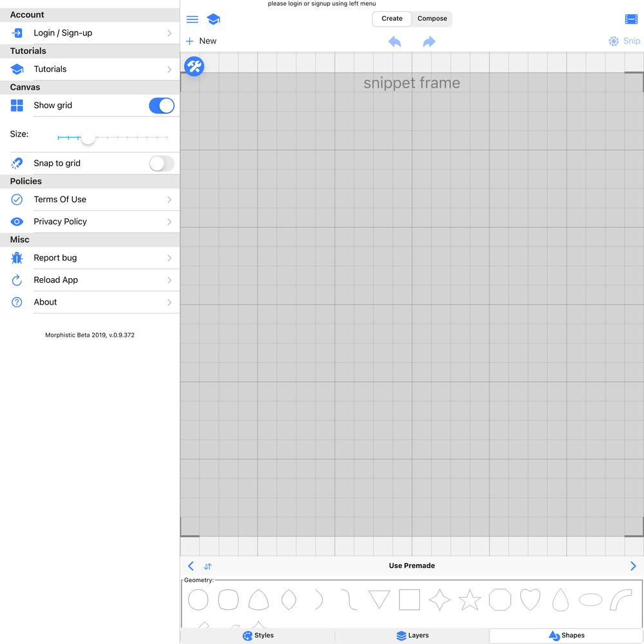Screen dimensions: 644x644
Task: Click the Snip button
Action: point(624,41)
